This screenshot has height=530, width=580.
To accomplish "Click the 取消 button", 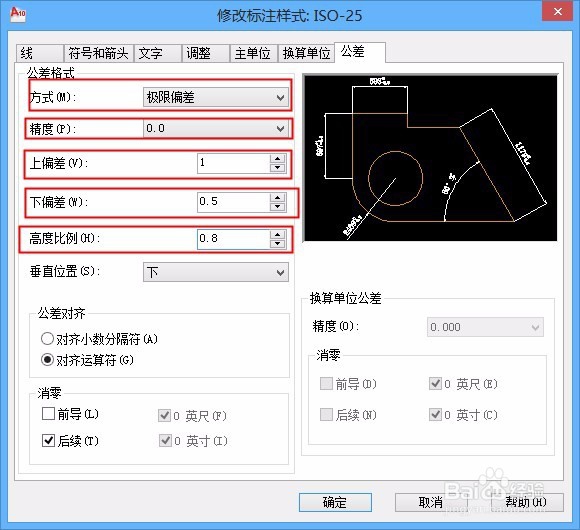I will click(431, 502).
